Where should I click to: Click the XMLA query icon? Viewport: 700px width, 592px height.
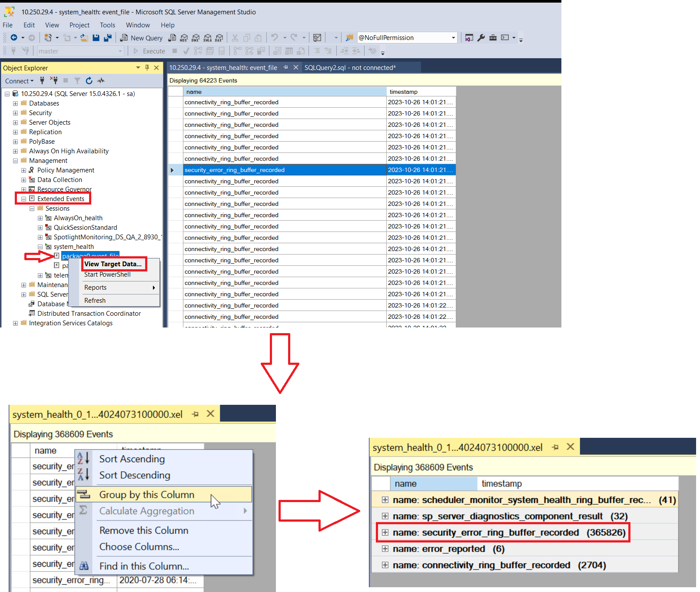[x=208, y=38]
